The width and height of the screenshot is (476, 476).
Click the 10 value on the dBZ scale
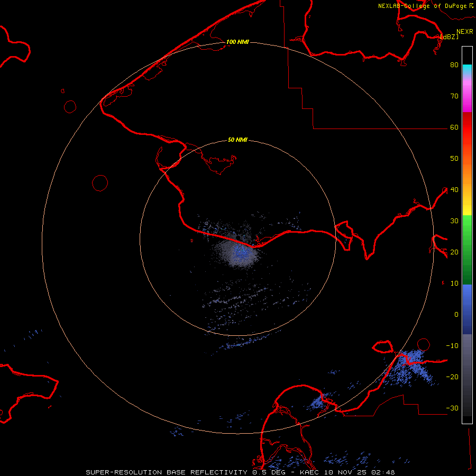[x=454, y=283]
